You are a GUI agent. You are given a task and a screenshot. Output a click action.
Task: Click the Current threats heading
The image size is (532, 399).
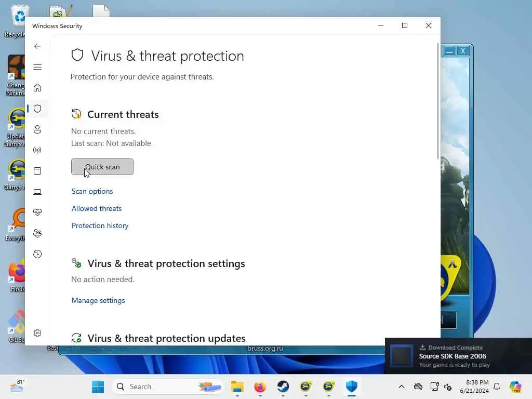[x=123, y=114]
